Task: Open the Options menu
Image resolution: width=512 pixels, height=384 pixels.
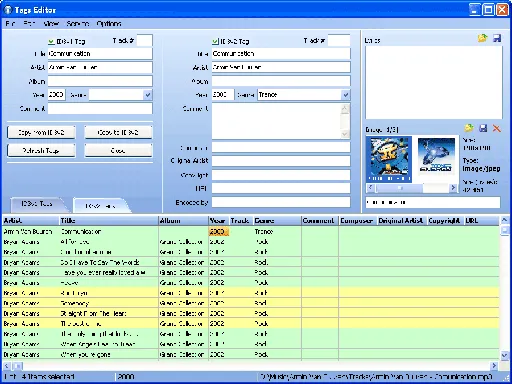Action: pos(109,24)
